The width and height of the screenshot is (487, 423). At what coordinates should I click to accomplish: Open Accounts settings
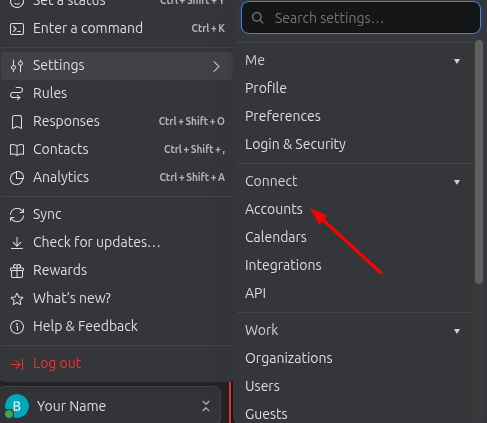[274, 209]
